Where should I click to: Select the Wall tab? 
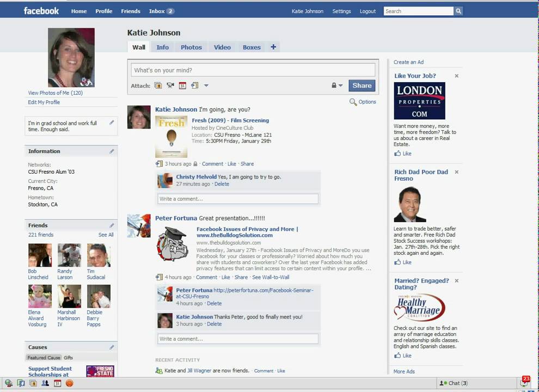pos(138,47)
